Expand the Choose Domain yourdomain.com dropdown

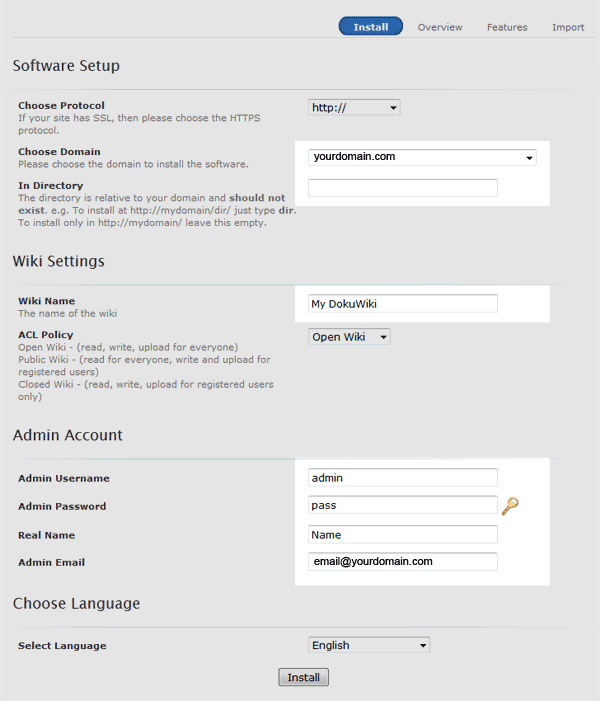tap(422, 157)
